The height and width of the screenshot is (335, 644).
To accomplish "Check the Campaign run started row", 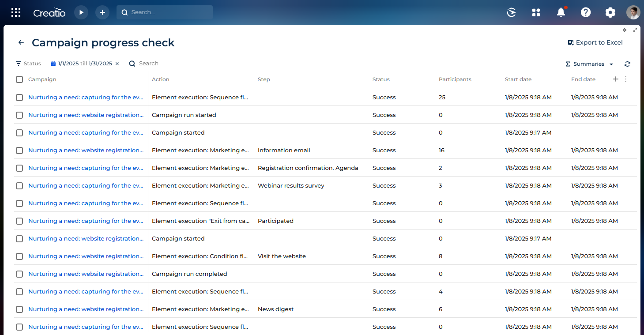I will pos(19,115).
